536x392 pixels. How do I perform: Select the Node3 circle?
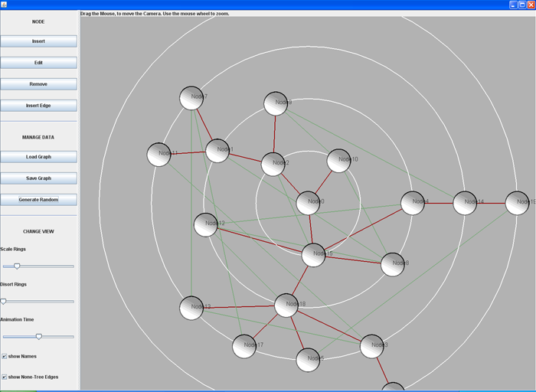pos(371,346)
